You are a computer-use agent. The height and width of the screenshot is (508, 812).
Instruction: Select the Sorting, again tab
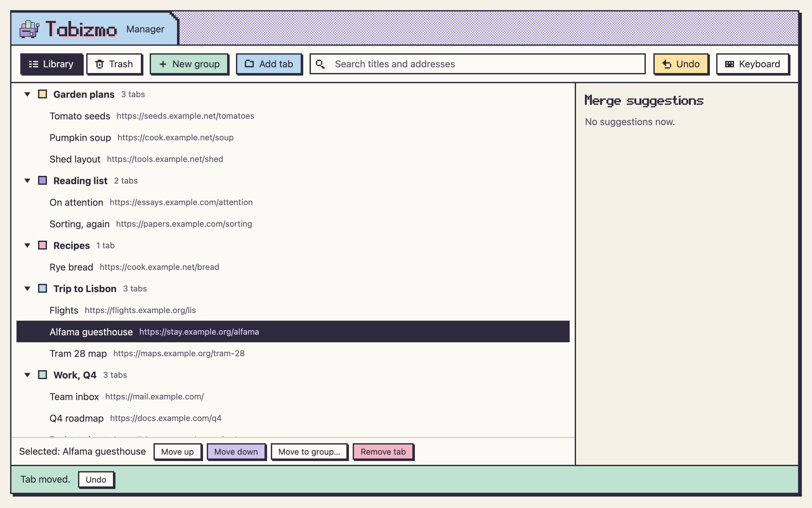[293, 224]
